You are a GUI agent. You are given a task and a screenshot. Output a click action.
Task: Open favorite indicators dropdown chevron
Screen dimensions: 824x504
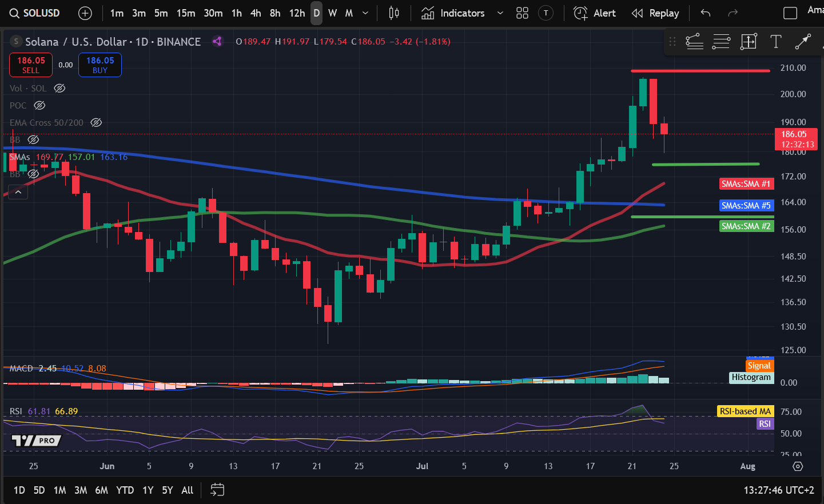500,13
